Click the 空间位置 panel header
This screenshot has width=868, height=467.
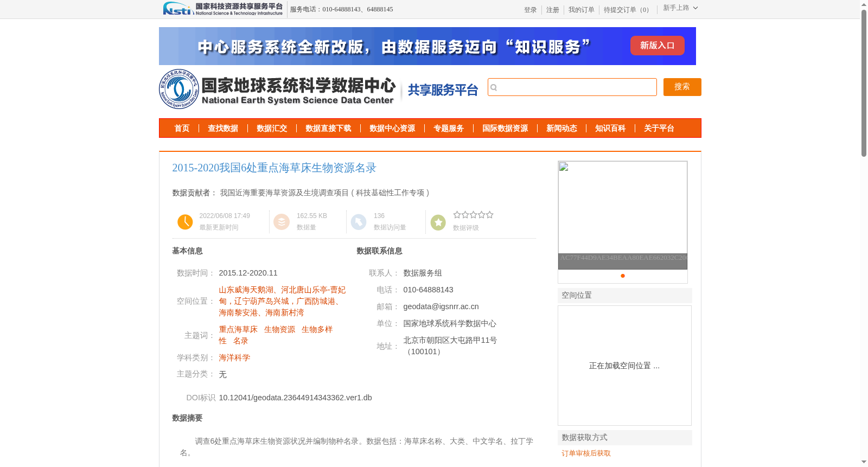pyautogui.click(x=625, y=295)
